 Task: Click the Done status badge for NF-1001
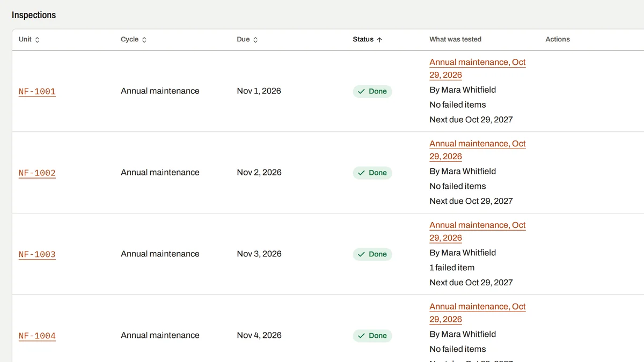372,91
